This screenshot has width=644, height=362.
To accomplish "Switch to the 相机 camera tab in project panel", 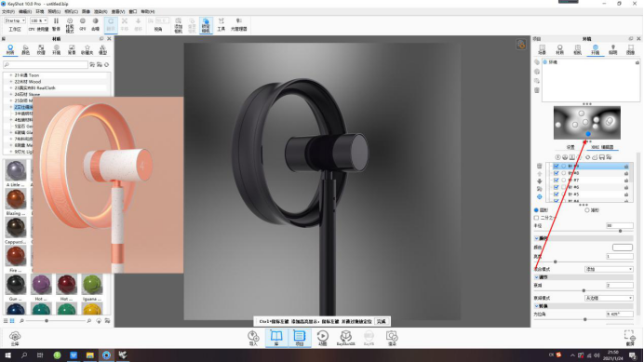I will pos(578,49).
